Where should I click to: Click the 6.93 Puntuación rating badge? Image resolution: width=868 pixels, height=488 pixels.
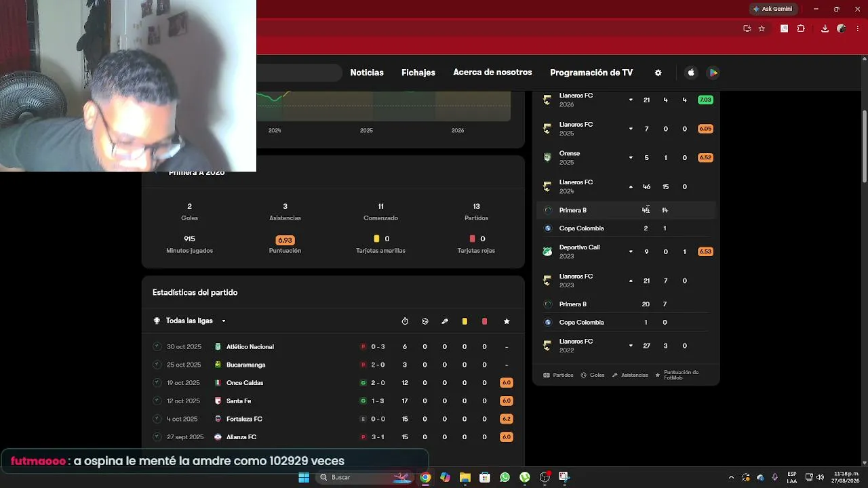point(285,240)
